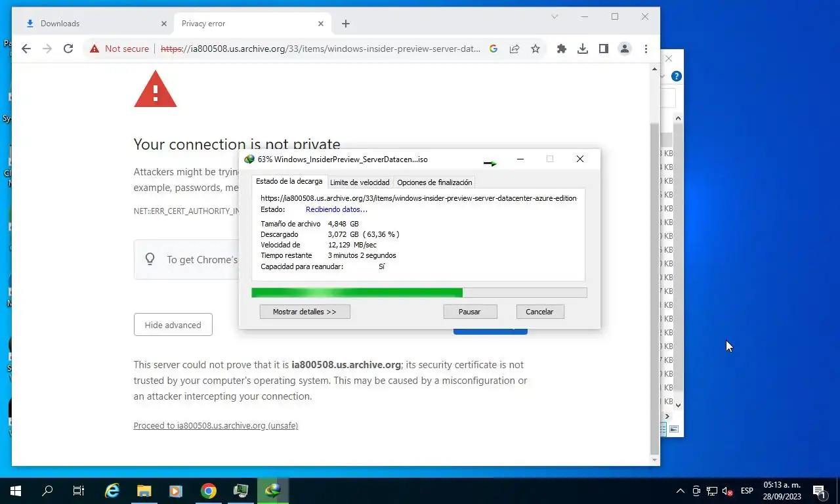Click Recibiendo datos status text
Screen dimensions: 840x504
click(337, 209)
